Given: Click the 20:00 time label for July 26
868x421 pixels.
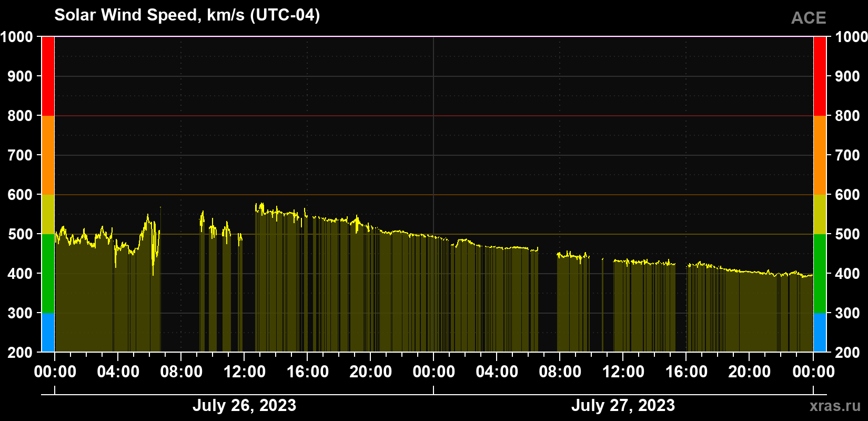Looking at the screenshot, I should pos(370,372).
